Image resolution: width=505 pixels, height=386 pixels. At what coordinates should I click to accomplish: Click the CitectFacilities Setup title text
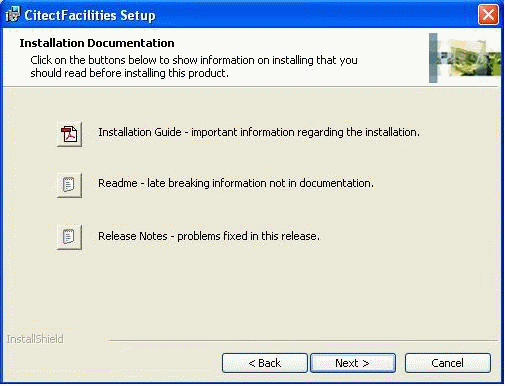(90, 15)
